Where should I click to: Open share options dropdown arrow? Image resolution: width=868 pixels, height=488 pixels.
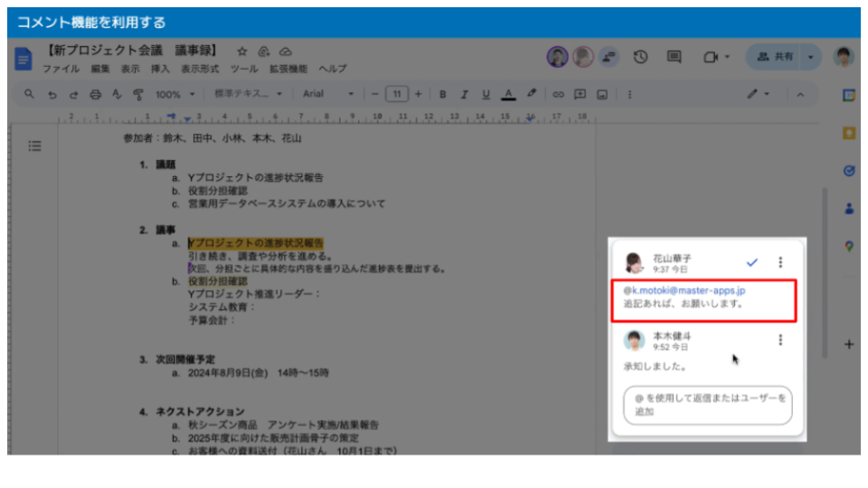(x=811, y=56)
